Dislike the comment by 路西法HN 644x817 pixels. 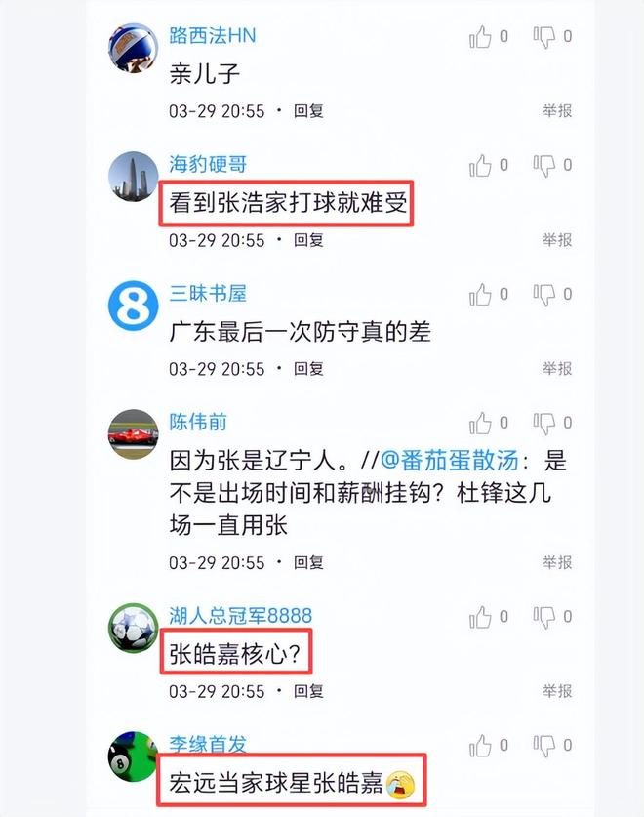pos(543,36)
